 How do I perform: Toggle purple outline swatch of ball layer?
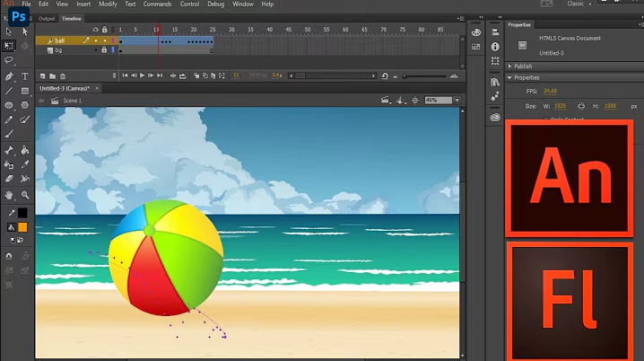(113, 40)
